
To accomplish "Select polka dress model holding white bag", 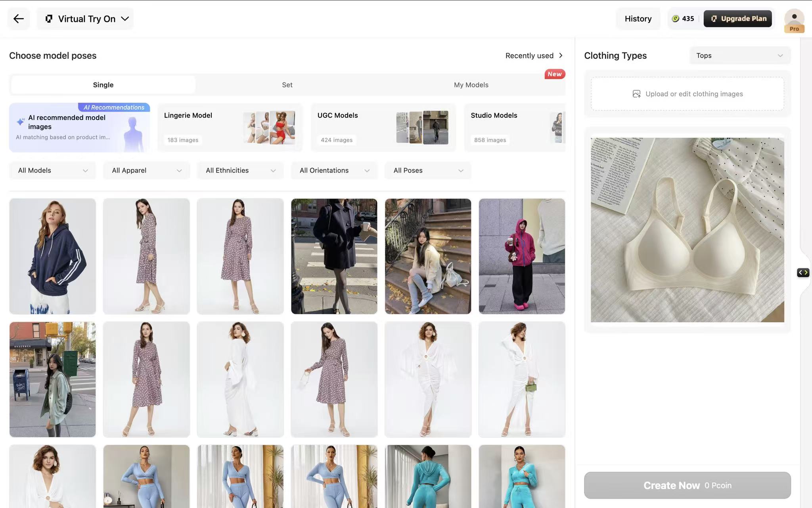I will click(x=334, y=379).
